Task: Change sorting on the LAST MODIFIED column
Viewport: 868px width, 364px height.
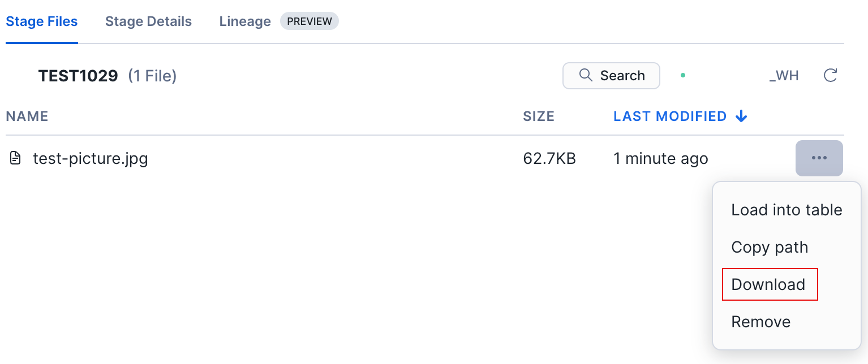Action: point(669,116)
